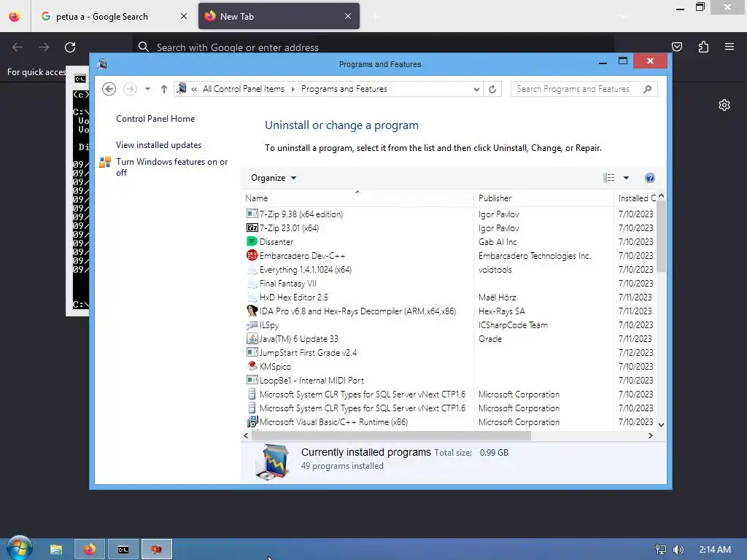Open the view options dropdown arrow
This screenshot has width=747, height=560.
click(626, 178)
